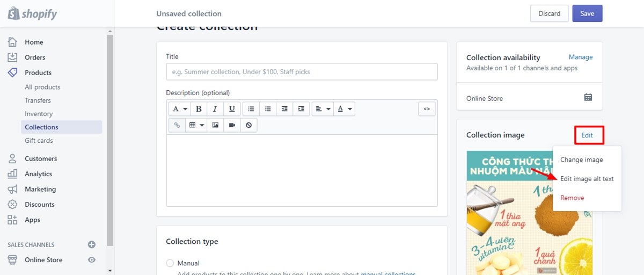Screen dimensions: 644x275
Task: Toggle bold formatting
Action: [x=199, y=109]
